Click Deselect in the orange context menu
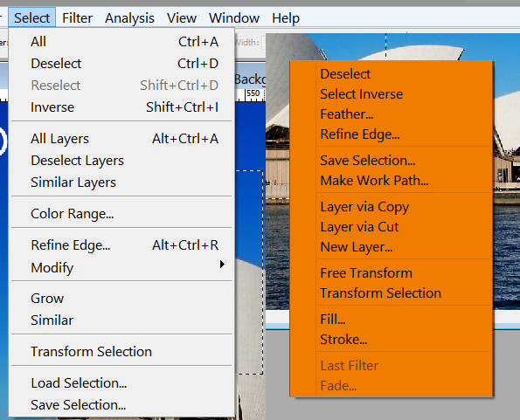 click(392, 74)
